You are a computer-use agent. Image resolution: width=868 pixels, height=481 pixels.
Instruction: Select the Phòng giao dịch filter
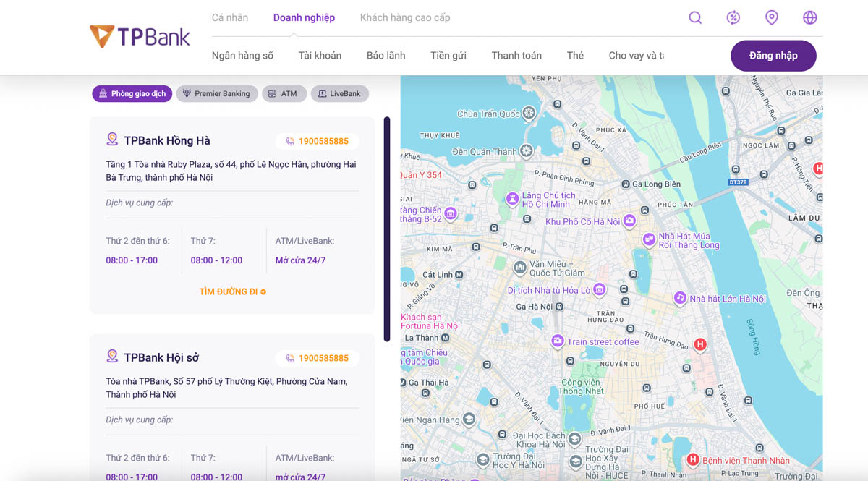[x=132, y=94]
